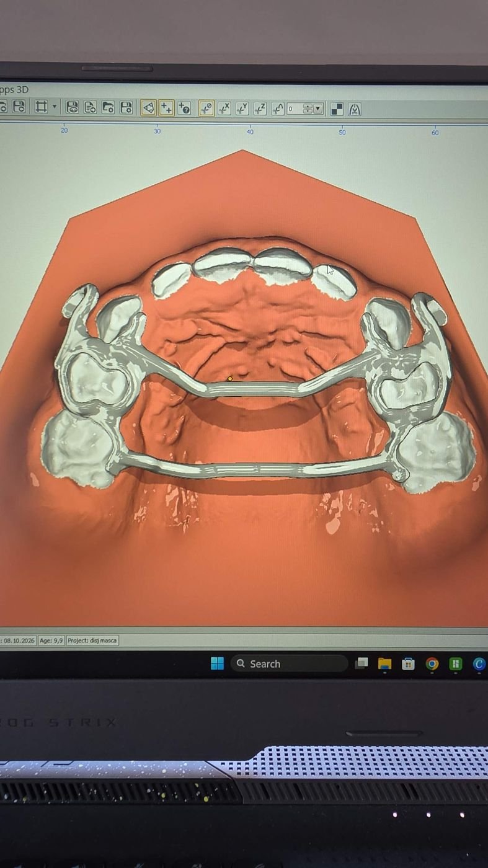This screenshot has height=868, width=488.
Task: Click the rotation angle stepper arrows
Action: pyautogui.click(x=308, y=109)
